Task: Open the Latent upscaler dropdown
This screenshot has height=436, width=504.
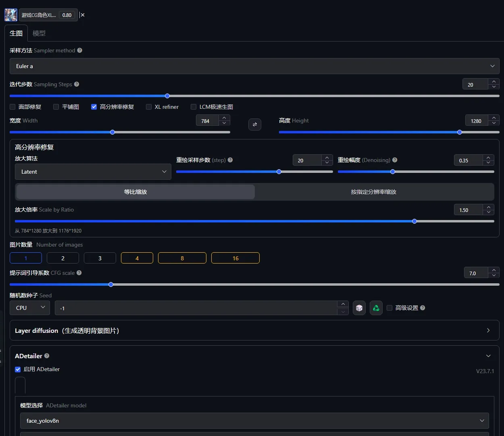Action: [x=93, y=172]
